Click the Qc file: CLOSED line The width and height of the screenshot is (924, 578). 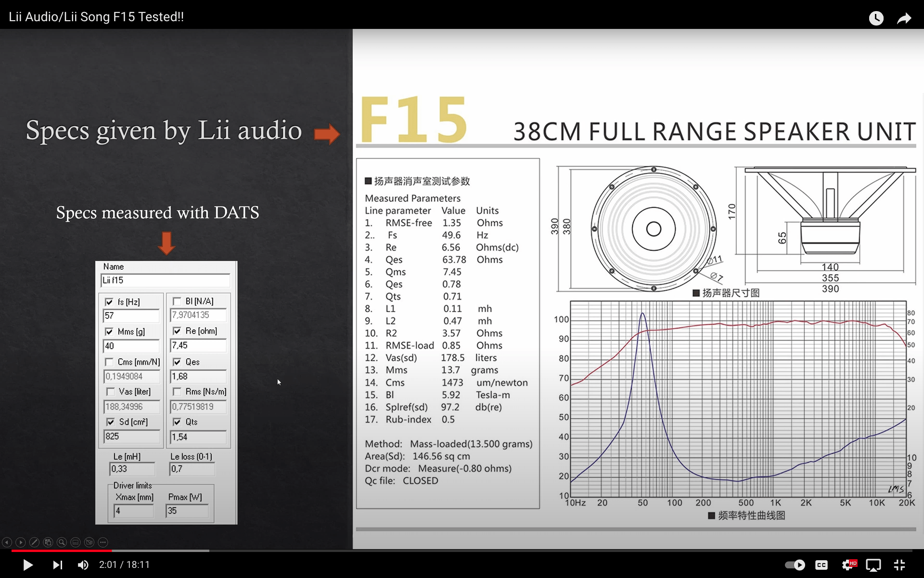pos(401,481)
